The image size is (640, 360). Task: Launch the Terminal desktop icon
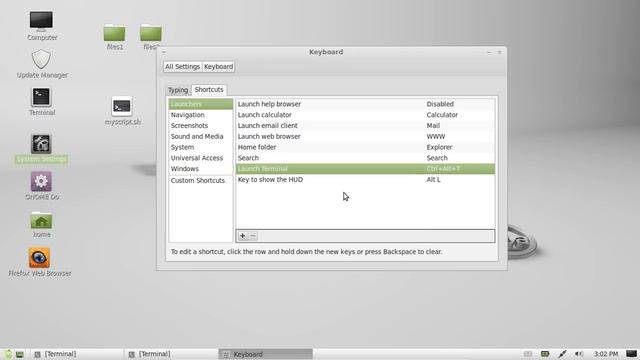pos(41,98)
